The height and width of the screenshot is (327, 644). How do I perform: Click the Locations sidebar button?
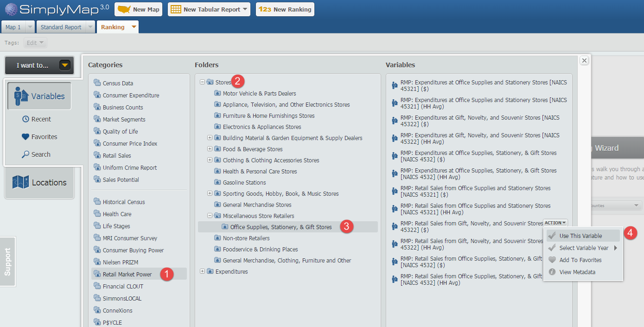point(39,182)
